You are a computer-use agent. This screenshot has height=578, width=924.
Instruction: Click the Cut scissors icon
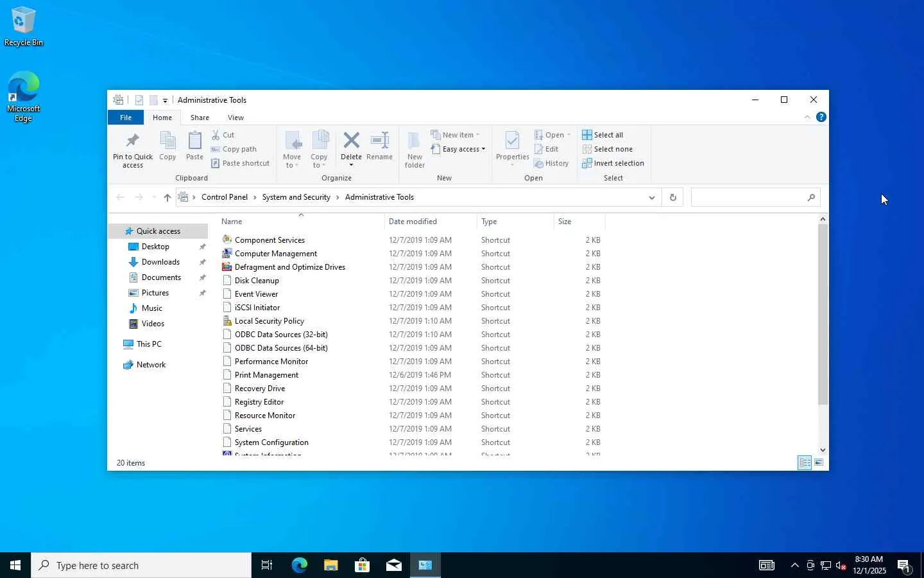216,135
